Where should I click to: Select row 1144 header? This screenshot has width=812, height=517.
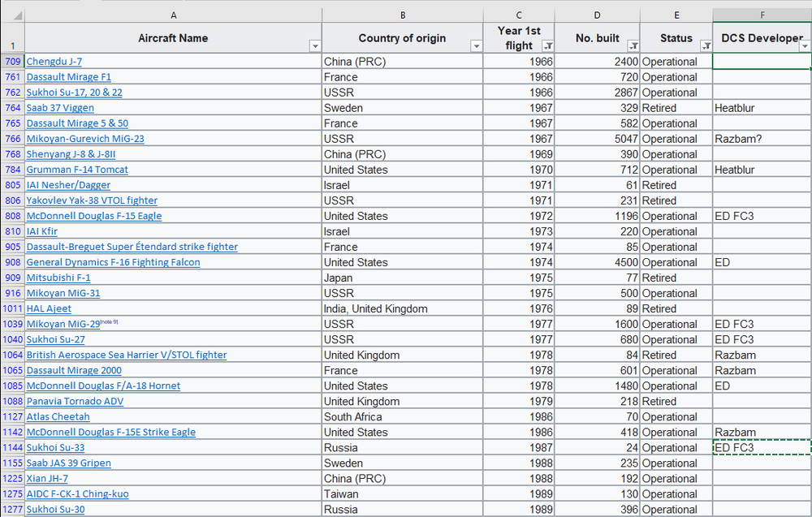click(x=12, y=448)
